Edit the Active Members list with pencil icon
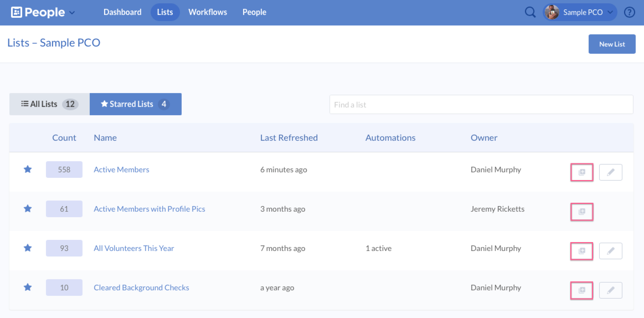644x318 pixels. point(610,172)
